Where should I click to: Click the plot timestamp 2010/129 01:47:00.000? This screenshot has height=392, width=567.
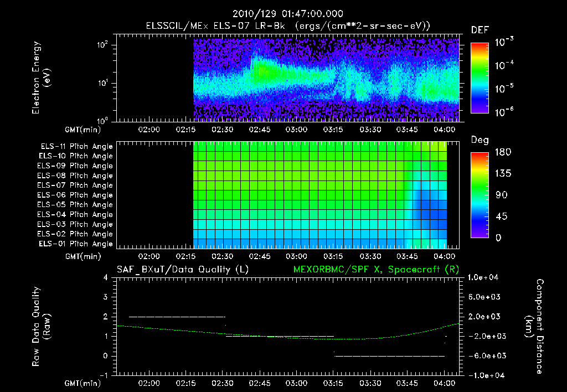[287, 14]
